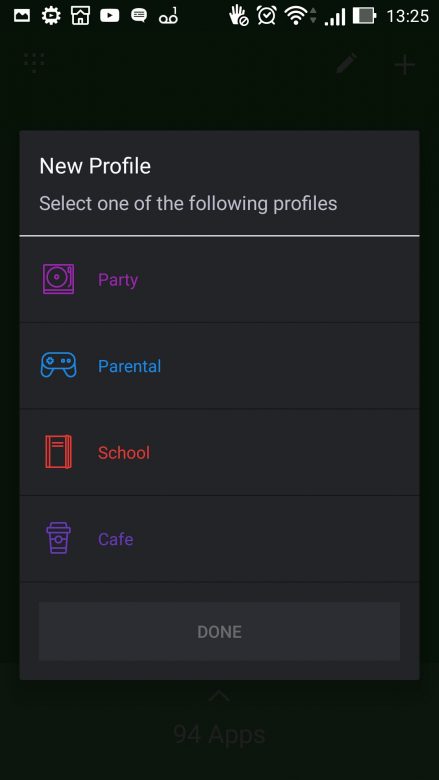Open the dotted grid menu icon
Image resolution: width=439 pixels, height=780 pixels.
pyautogui.click(x=34, y=63)
